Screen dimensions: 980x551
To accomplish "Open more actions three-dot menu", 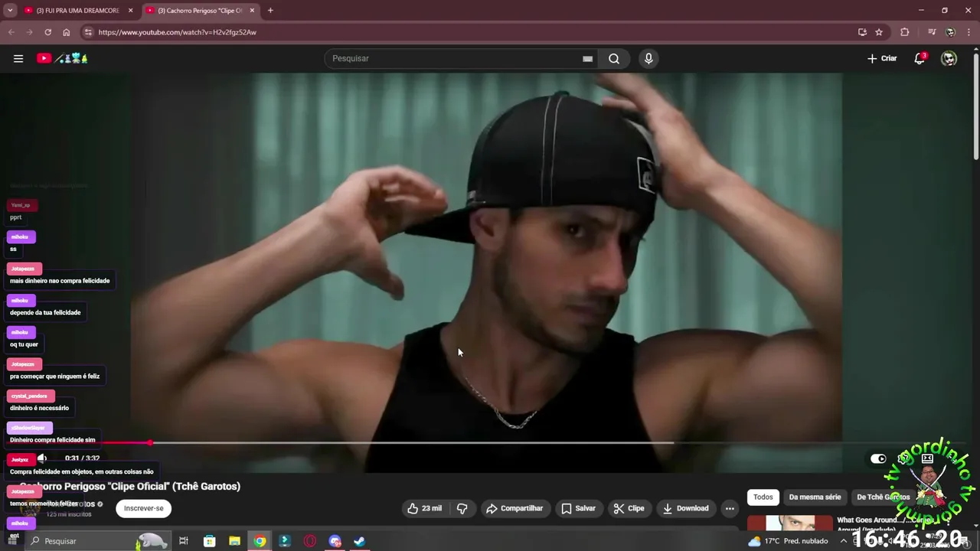I will tap(730, 508).
